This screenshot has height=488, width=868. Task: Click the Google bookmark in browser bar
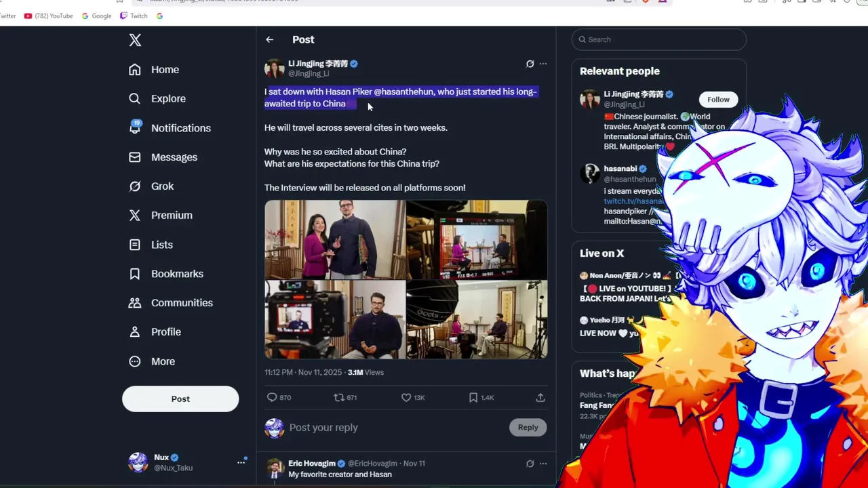(96, 16)
